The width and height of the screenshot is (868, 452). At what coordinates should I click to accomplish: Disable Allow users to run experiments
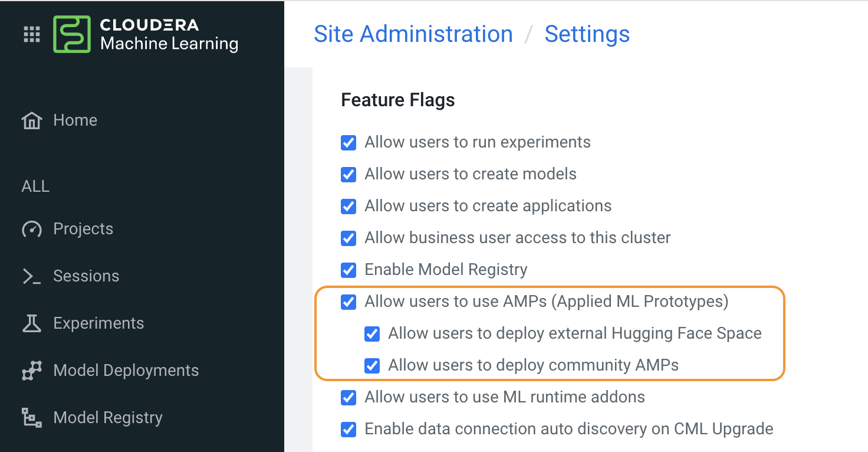tap(348, 142)
